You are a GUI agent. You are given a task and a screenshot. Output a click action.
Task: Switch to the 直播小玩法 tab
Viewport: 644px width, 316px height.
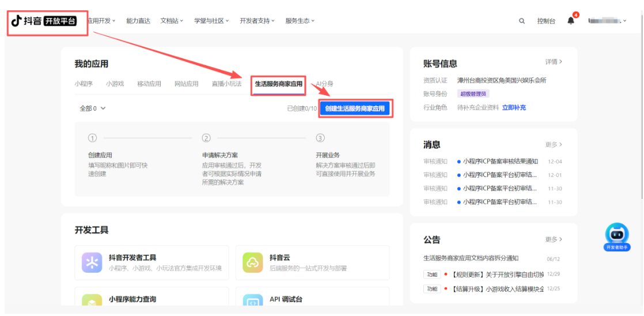(x=227, y=84)
